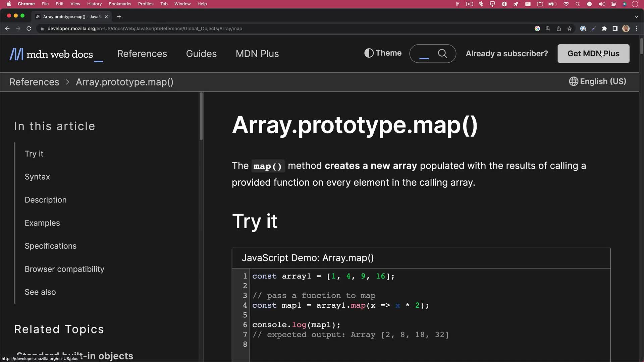Screen dimensions: 644x362
Task: Bookmark this page with the star icon
Action: click(x=570, y=28)
